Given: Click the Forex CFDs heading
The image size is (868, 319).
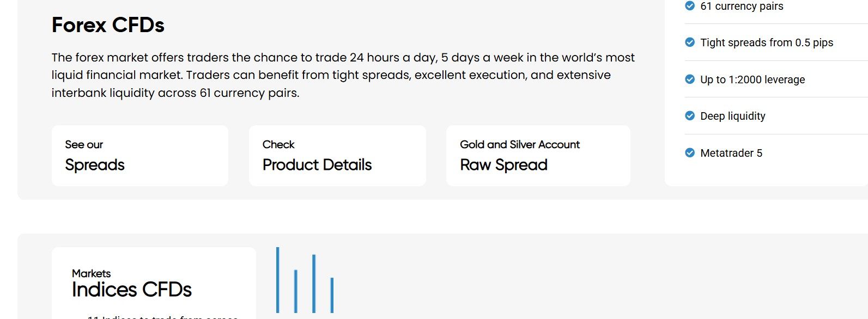Looking at the screenshot, I should point(108,25).
